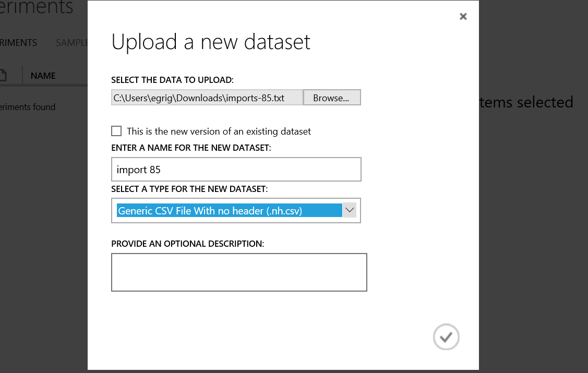Click the "Upload a new dataset" heading

point(211,42)
